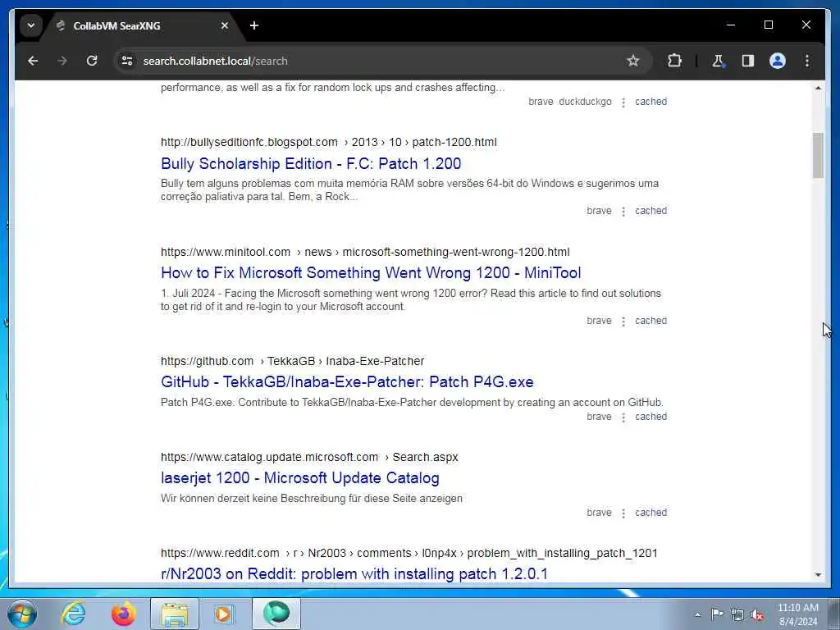Expand options dots for GitHub Inaba result

(623, 418)
